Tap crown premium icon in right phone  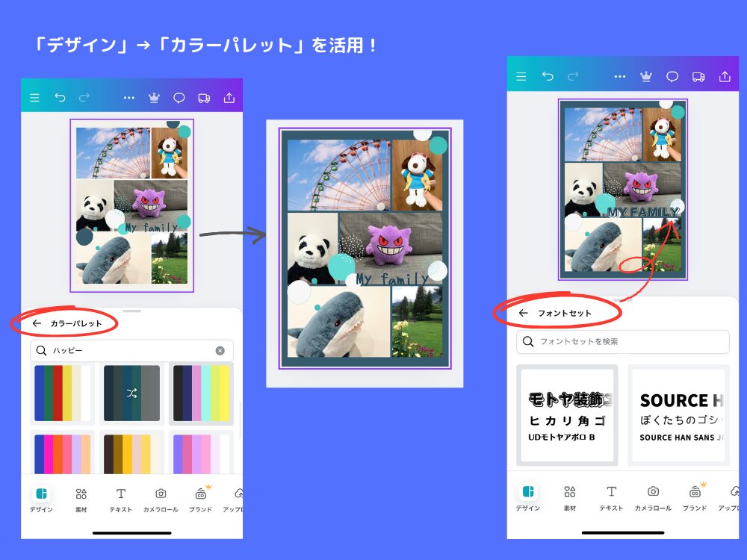coord(646,77)
